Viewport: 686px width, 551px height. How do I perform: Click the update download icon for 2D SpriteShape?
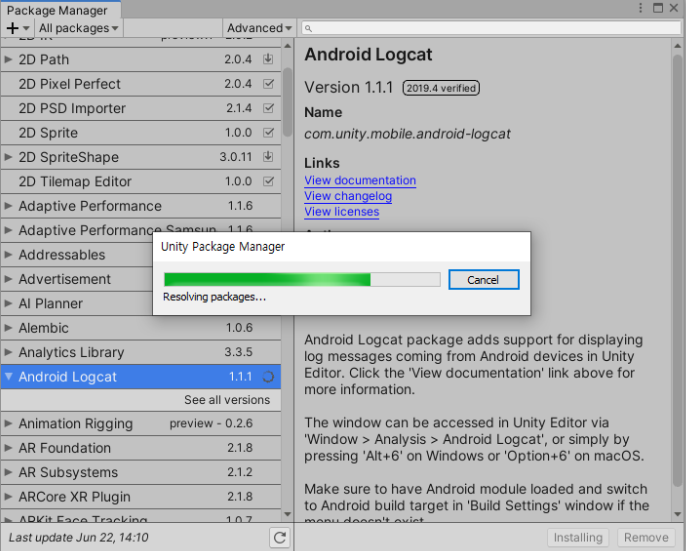click(x=268, y=157)
